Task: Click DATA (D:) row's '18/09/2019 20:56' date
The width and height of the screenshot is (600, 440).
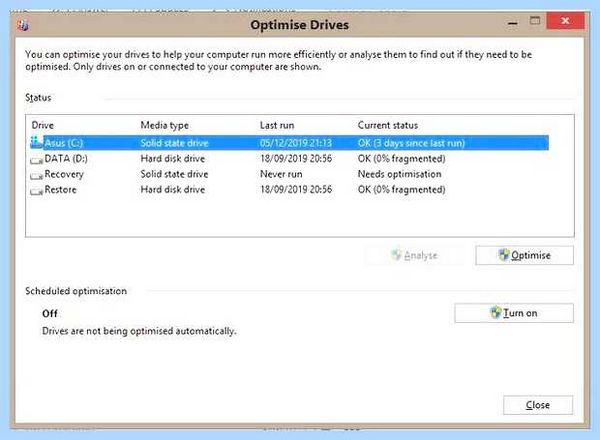Action: (x=296, y=158)
